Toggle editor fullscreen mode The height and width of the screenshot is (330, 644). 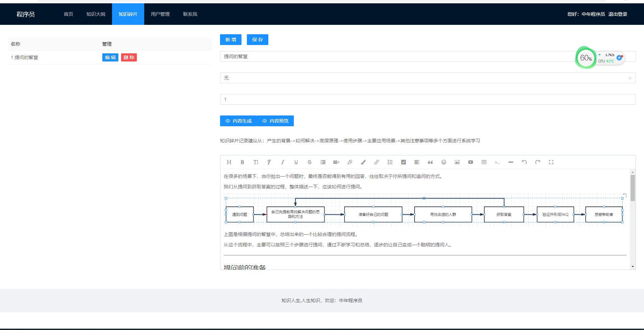[x=551, y=162]
